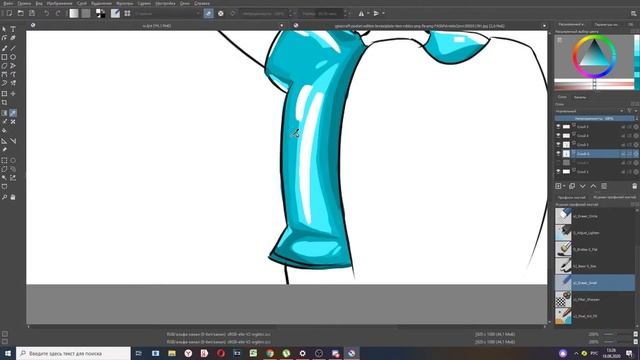
Task: Select the Measure tool
Action: pyautogui.click(x=13, y=141)
